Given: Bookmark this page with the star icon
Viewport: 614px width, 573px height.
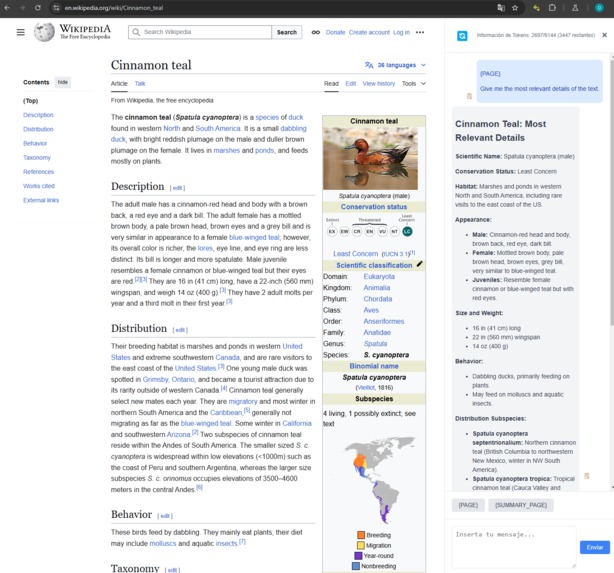Looking at the screenshot, I should [x=515, y=8].
